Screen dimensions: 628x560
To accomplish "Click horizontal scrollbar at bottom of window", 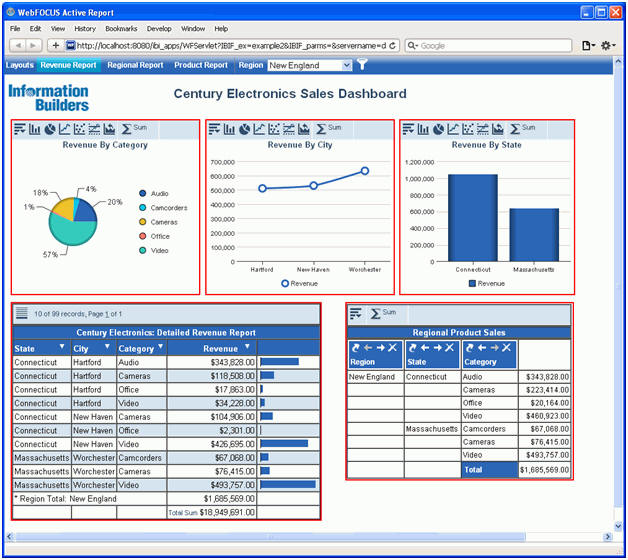I will [270, 536].
